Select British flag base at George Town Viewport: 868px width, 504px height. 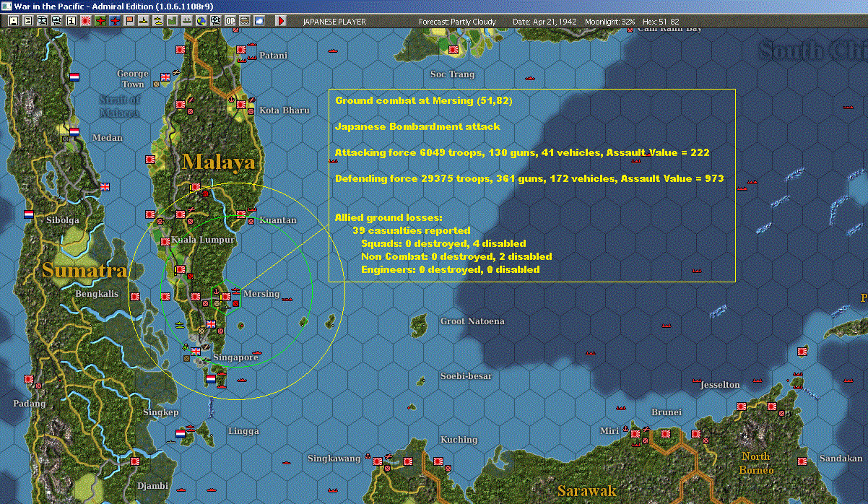pyautogui.click(x=165, y=77)
